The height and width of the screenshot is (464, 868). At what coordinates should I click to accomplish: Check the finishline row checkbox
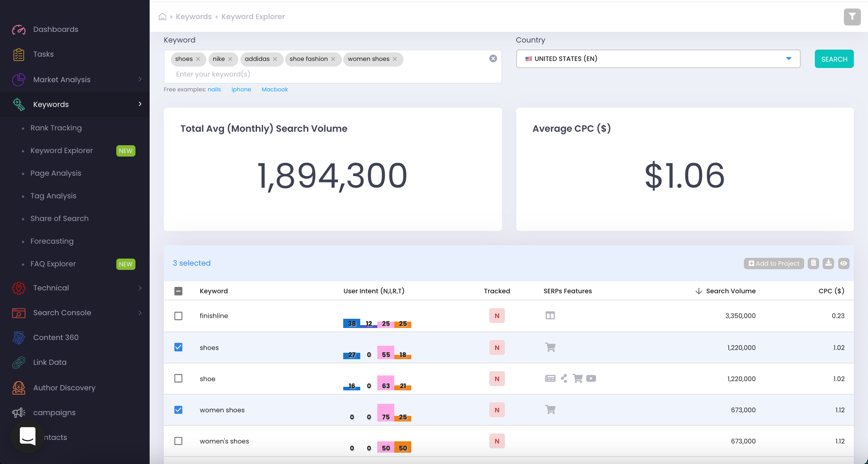coord(178,316)
